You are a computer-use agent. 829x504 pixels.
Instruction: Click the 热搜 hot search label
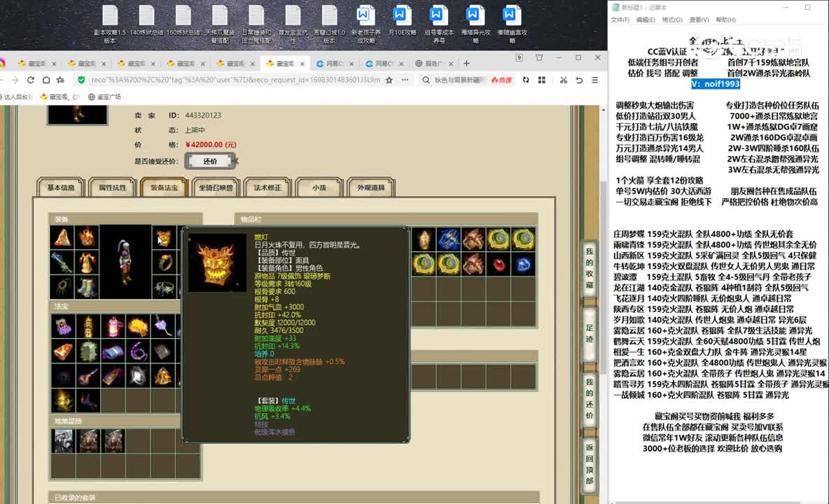point(502,80)
